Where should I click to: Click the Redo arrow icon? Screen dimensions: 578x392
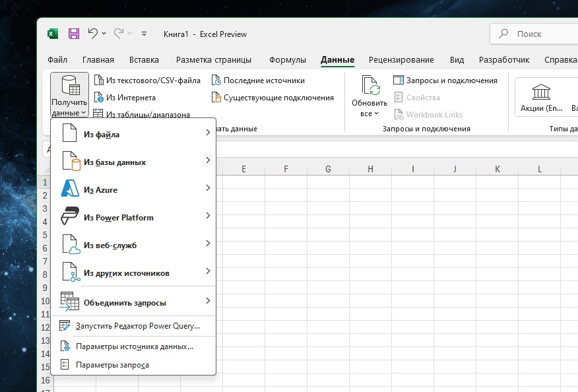tap(119, 34)
